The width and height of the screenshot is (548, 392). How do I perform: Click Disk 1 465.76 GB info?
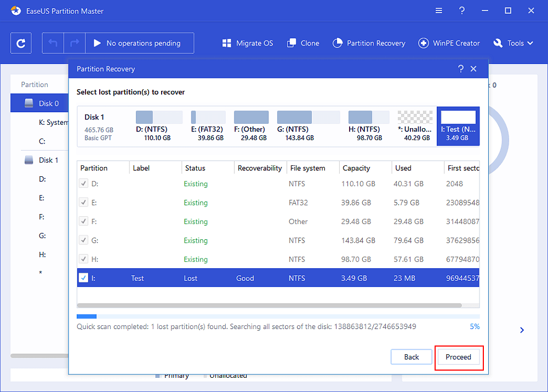99,126
